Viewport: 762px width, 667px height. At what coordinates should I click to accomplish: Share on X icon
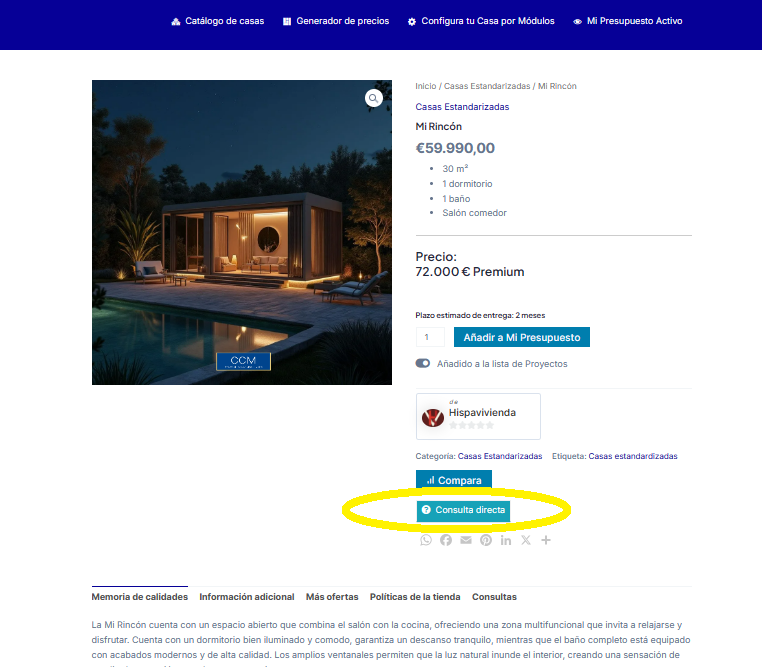point(526,540)
